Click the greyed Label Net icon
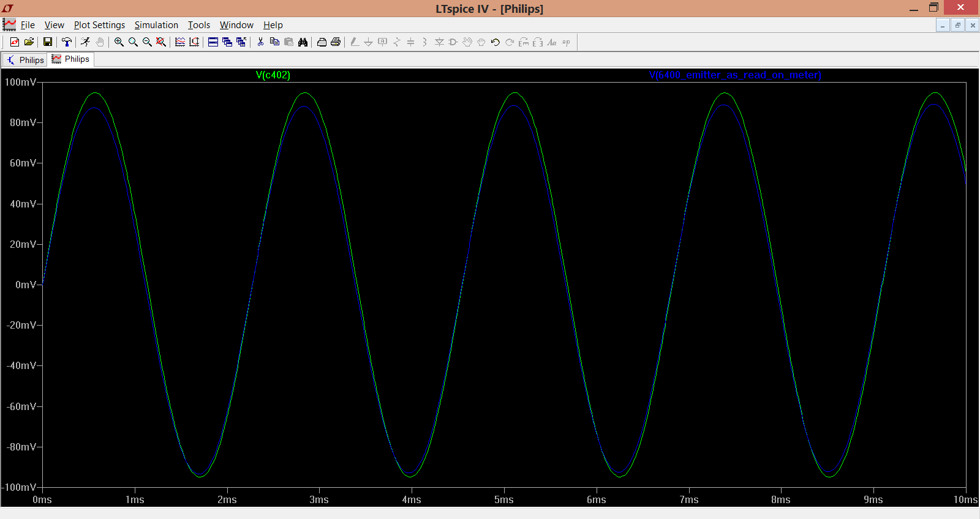This screenshot has height=519, width=980. click(383, 42)
